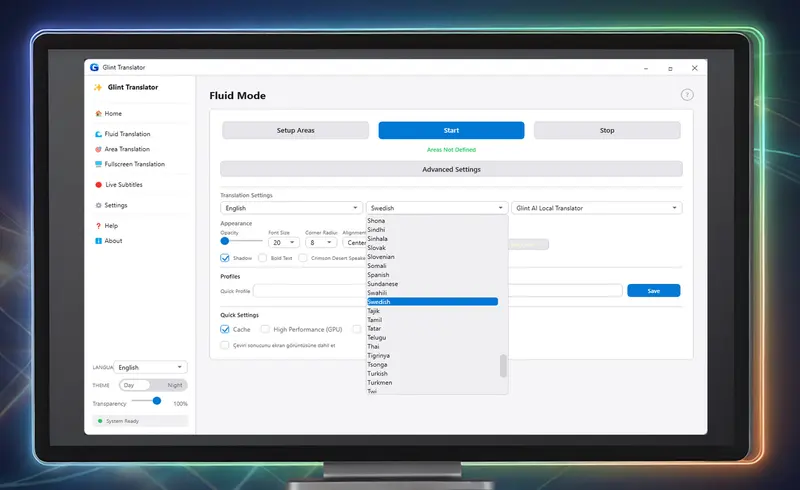Click the blue Start button

[x=451, y=130]
